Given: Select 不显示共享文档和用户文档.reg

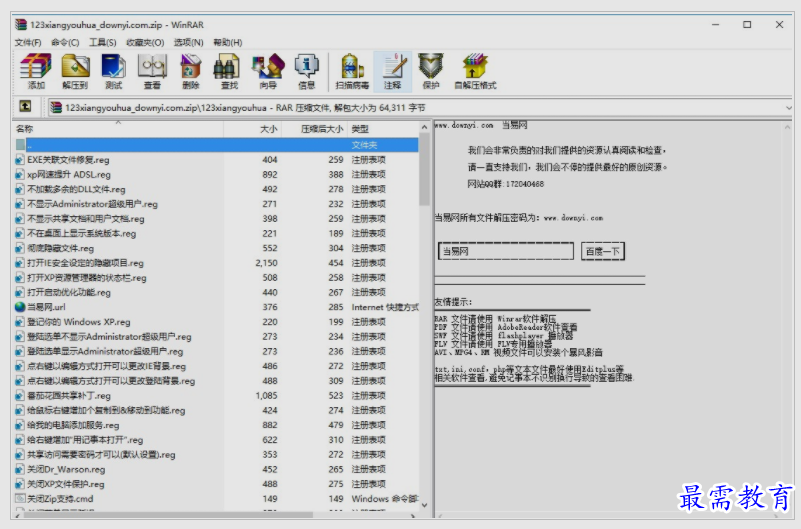Looking at the screenshot, I should coord(86,219).
